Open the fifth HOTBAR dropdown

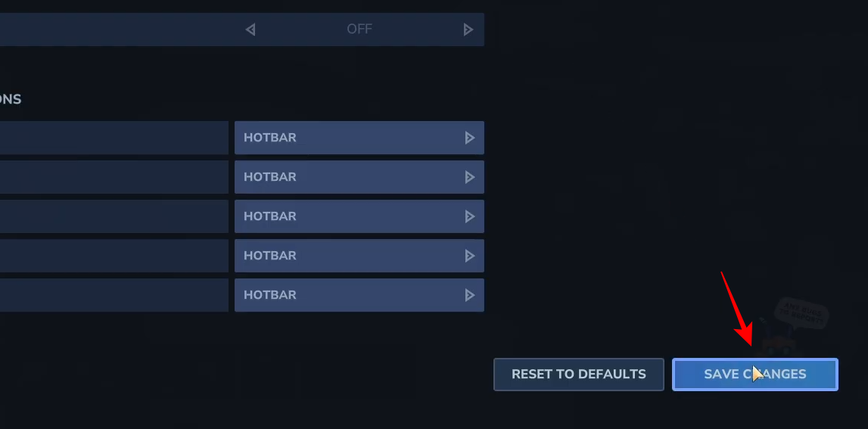tap(359, 295)
